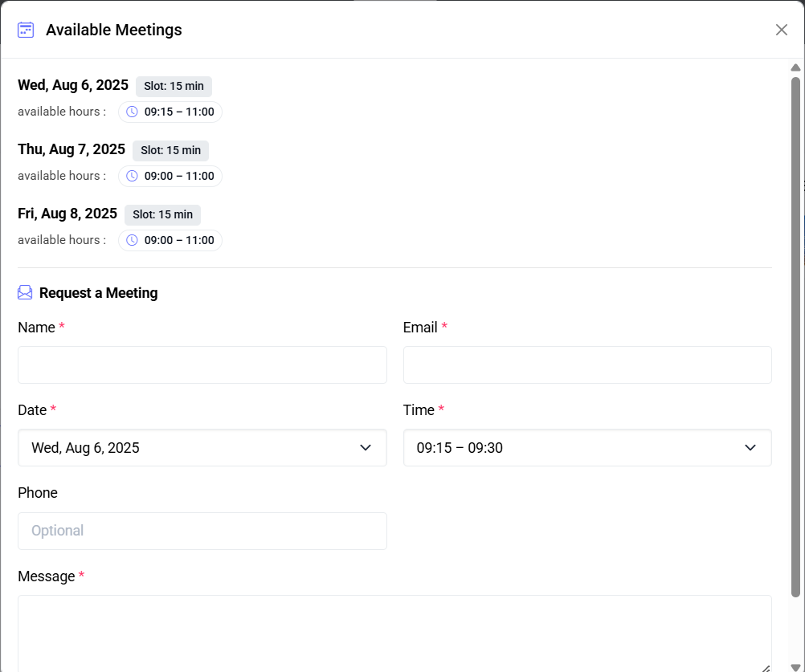Viewport: 805px width, 672px height.
Task: Expand the Date selector chevron
Action: point(366,447)
